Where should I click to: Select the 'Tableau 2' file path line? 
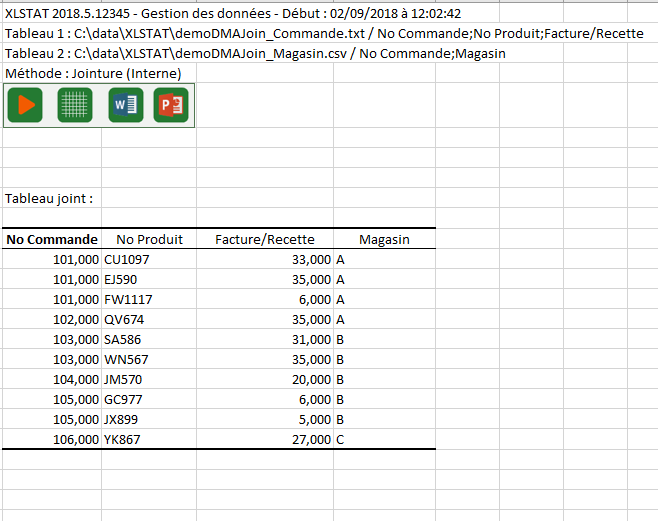[254, 54]
